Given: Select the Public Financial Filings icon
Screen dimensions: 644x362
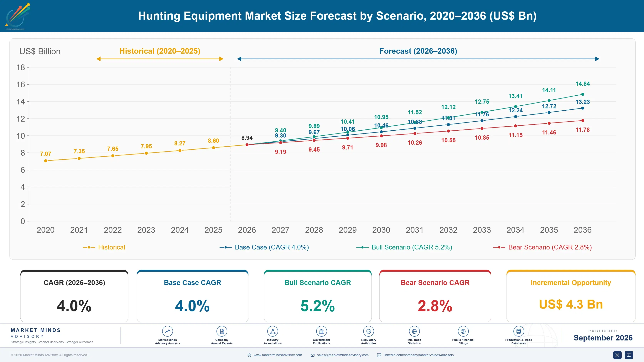Looking at the screenshot, I should click(463, 331).
